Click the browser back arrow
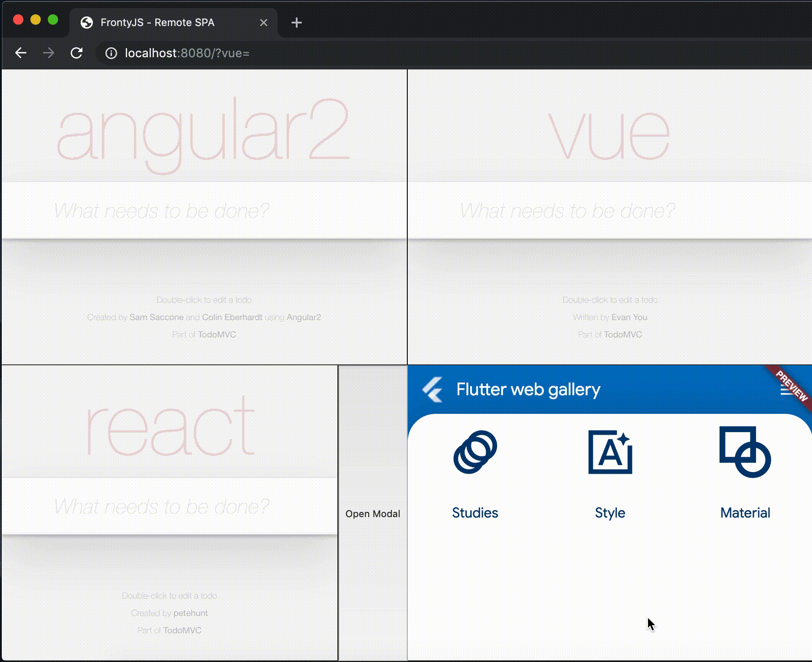Screen dimensions: 812x662 point(21,53)
